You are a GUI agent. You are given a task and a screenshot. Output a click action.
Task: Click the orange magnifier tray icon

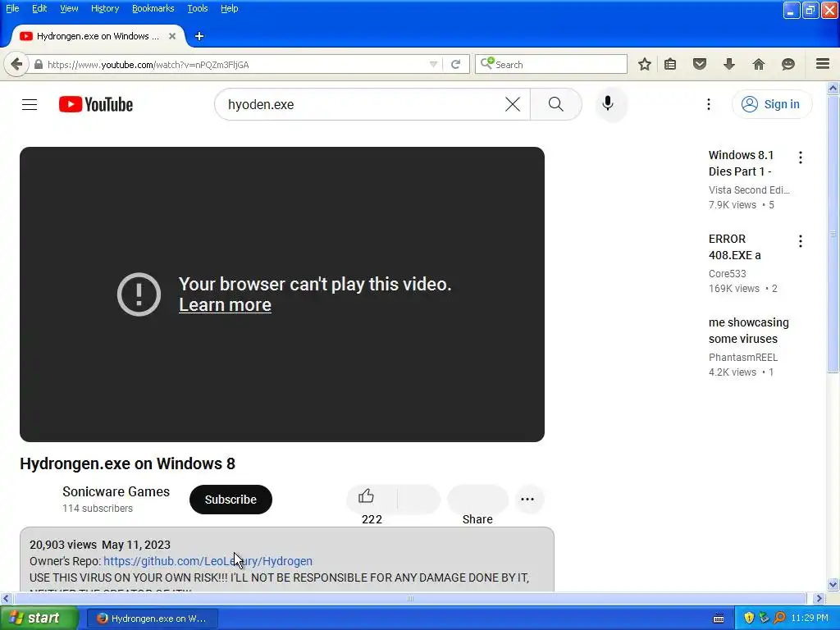click(x=779, y=618)
